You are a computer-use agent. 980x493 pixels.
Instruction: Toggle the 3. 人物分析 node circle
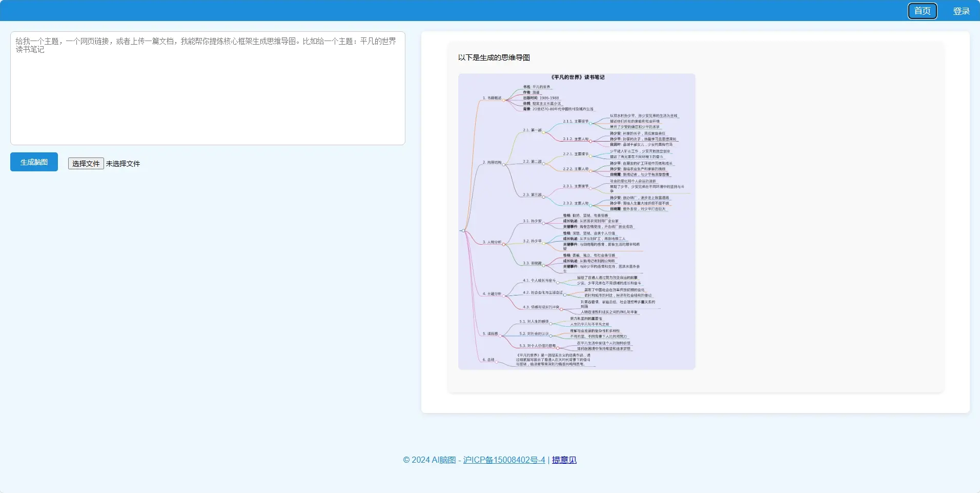504,244
